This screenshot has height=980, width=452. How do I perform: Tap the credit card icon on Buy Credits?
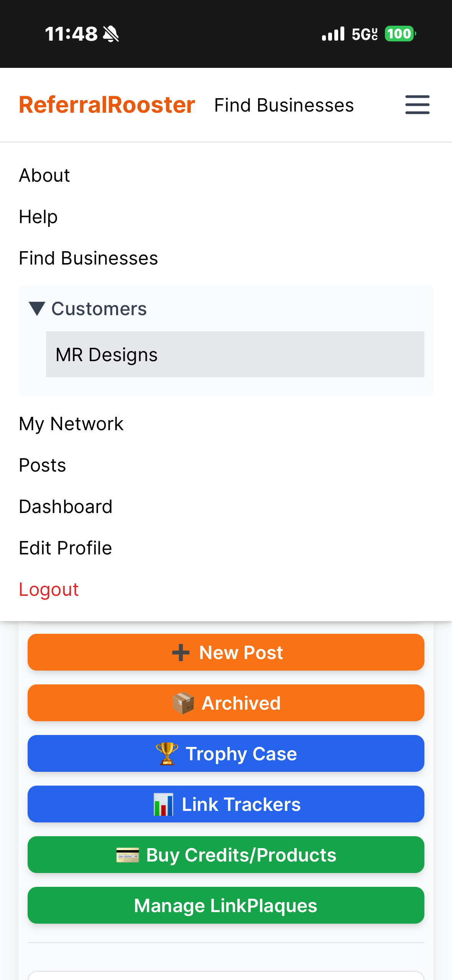pos(128,855)
